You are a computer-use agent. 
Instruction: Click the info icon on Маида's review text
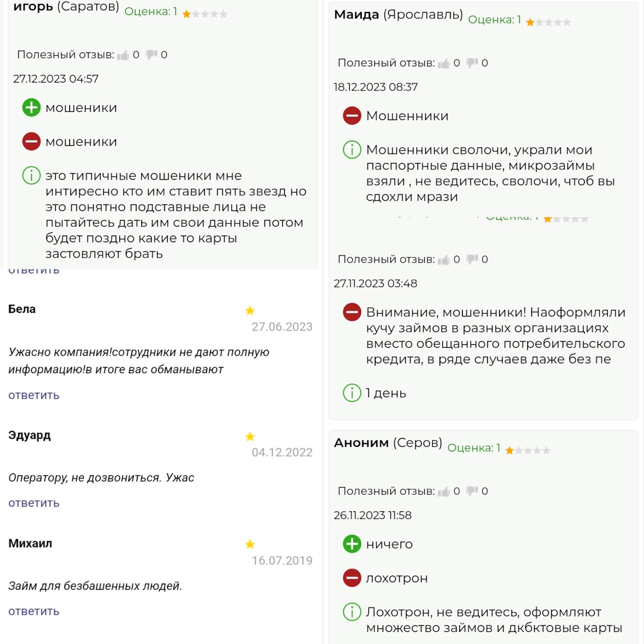[x=352, y=151]
